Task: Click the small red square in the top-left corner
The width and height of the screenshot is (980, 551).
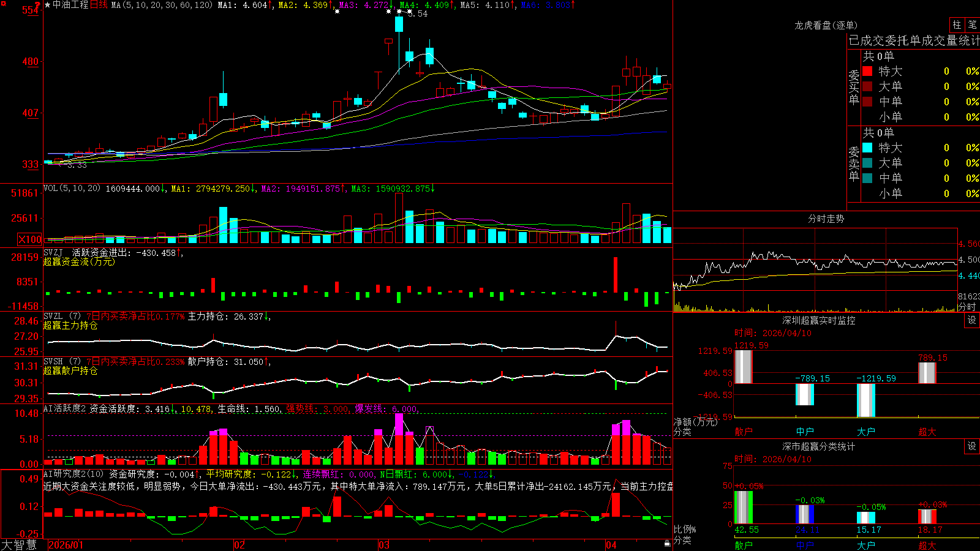Action: click(x=3, y=3)
